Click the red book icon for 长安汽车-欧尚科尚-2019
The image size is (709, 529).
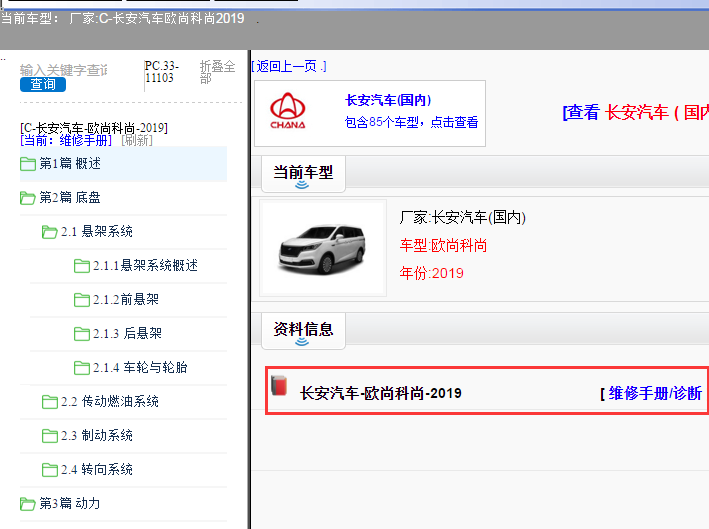coord(279,386)
